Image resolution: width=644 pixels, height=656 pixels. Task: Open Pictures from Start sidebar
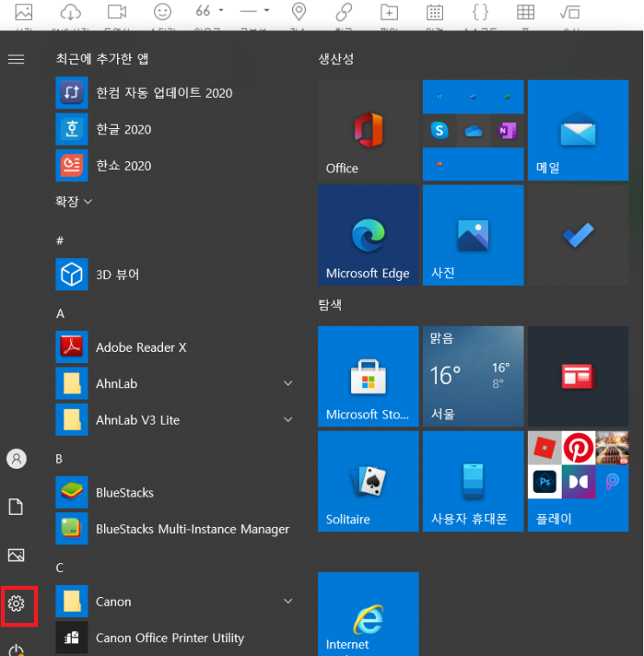click(x=16, y=555)
